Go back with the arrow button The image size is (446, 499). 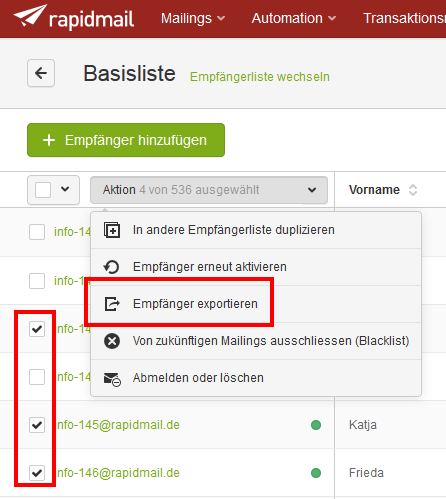[41, 73]
